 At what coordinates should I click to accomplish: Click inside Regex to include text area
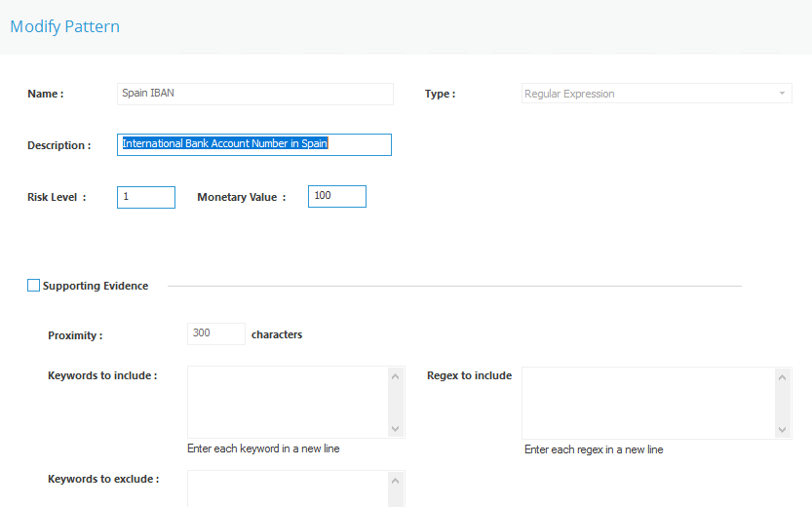coord(648,403)
